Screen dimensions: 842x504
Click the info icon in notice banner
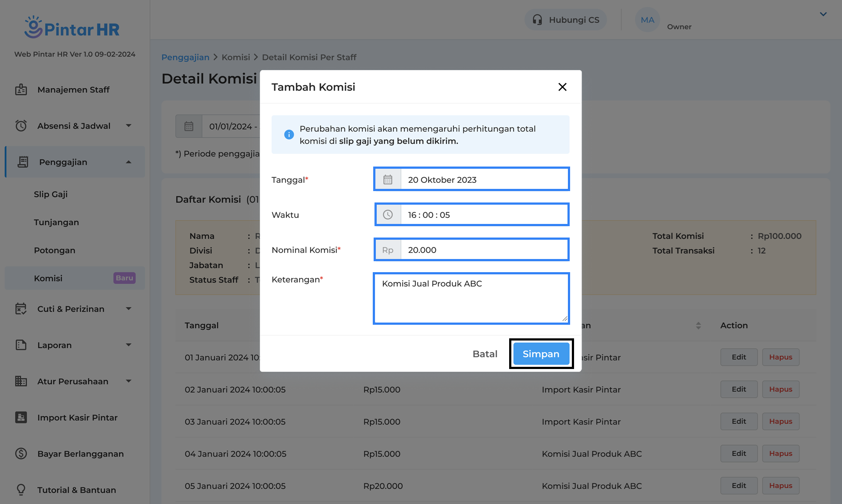point(289,135)
